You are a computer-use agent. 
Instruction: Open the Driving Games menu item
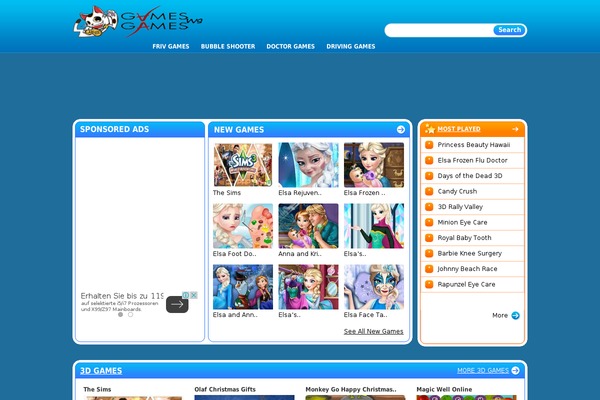tap(351, 46)
